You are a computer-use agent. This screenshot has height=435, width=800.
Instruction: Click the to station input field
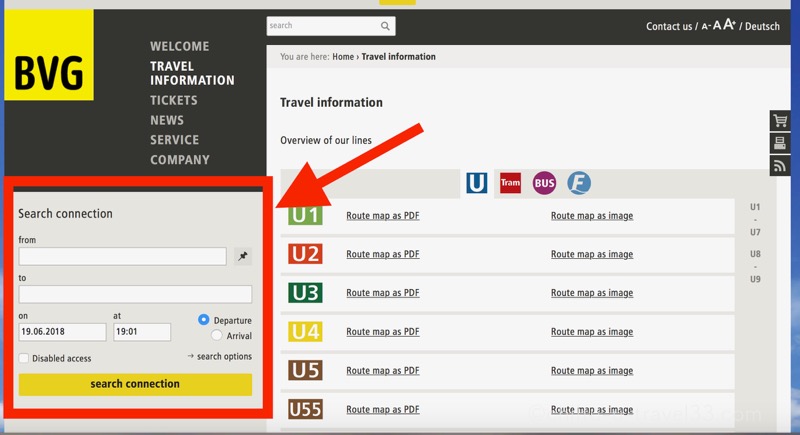135,294
